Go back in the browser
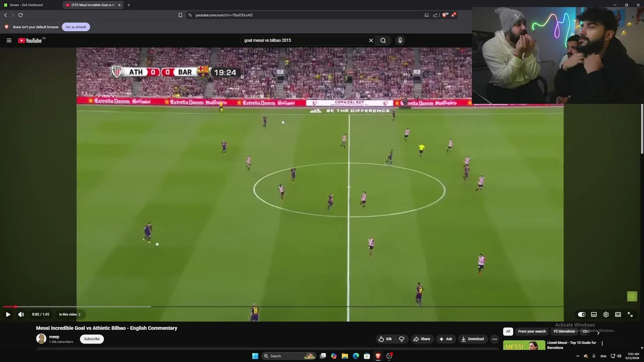Image resolution: width=644 pixels, height=362 pixels. pyautogui.click(x=6, y=15)
